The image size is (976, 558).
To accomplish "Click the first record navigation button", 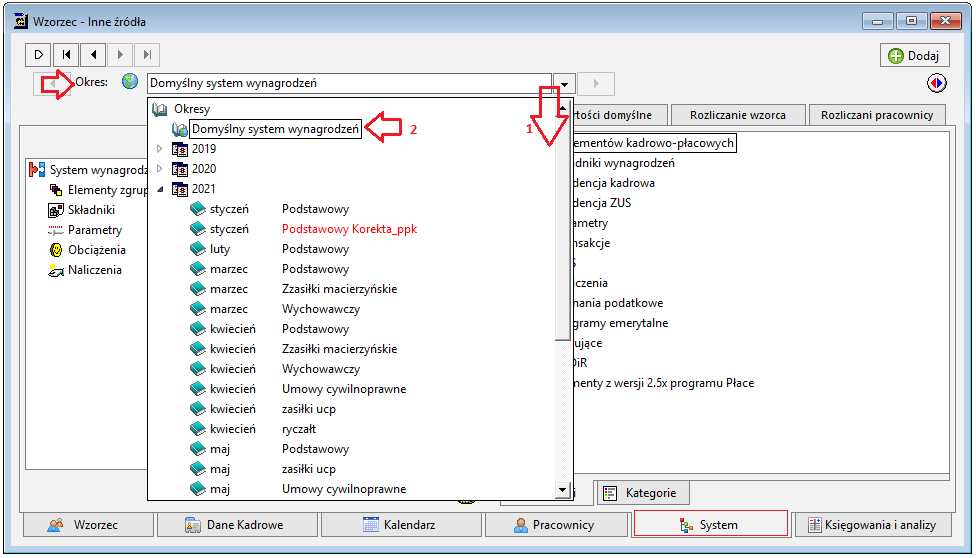I will tap(66, 55).
